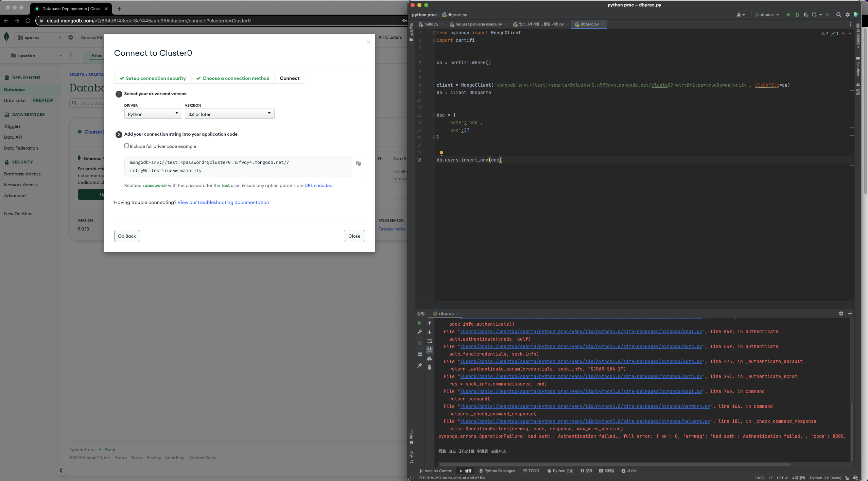Close the Connect to Cluster0 dialog with X
Screen dimensions: 868x481
[x=368, y=42]
